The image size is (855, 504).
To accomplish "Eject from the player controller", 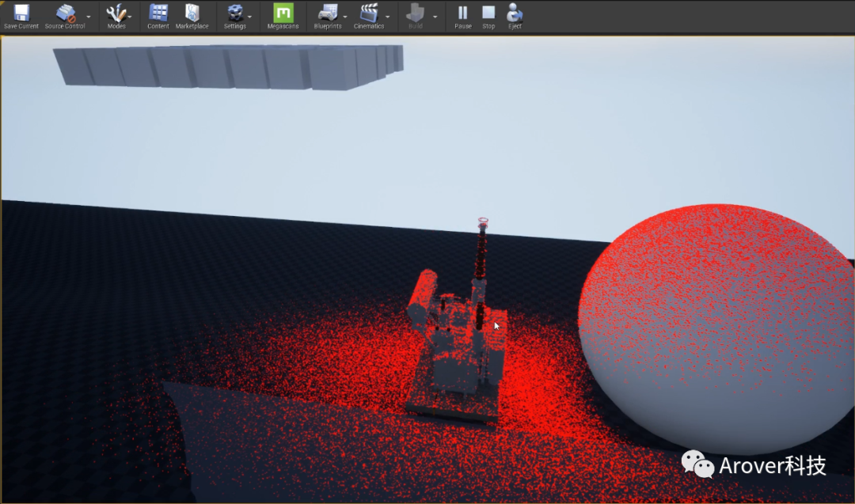I will [x=515, y=13].
